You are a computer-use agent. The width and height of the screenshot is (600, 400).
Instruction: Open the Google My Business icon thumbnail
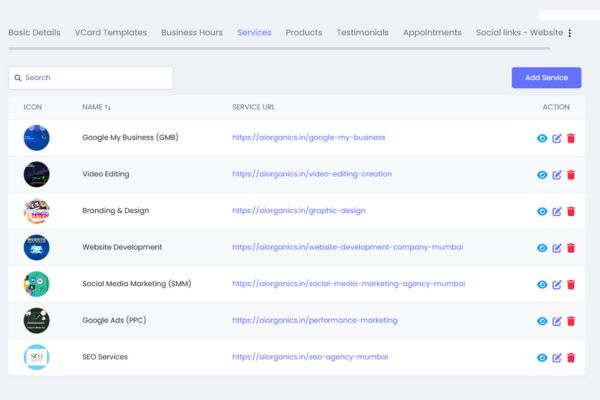tap(36, 138)
